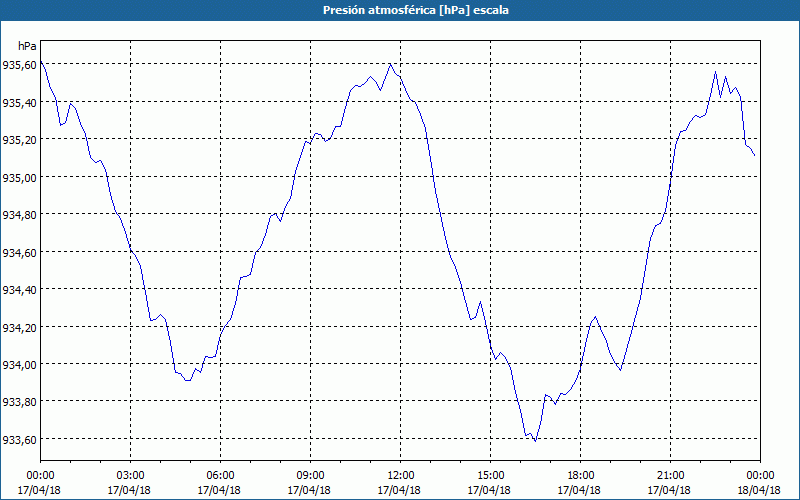Pick the 934,60 y-axis label
This screenshot has width=800, height=500.
(x=20, y=253)
